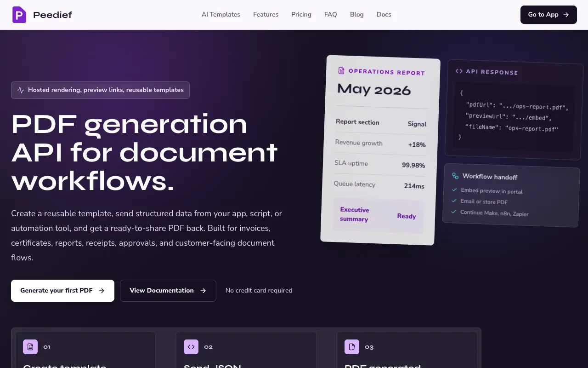Viewport: 588px width, 368px height.
Task: Click the Embed preview in portal text
Action: (492, 191)
